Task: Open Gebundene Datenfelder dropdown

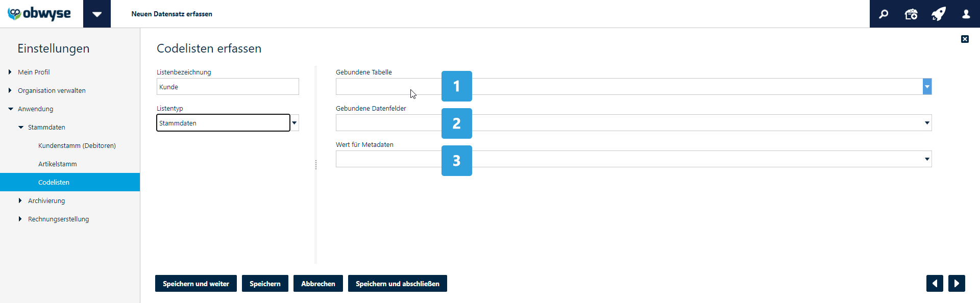Action: [x=927, y=123]
